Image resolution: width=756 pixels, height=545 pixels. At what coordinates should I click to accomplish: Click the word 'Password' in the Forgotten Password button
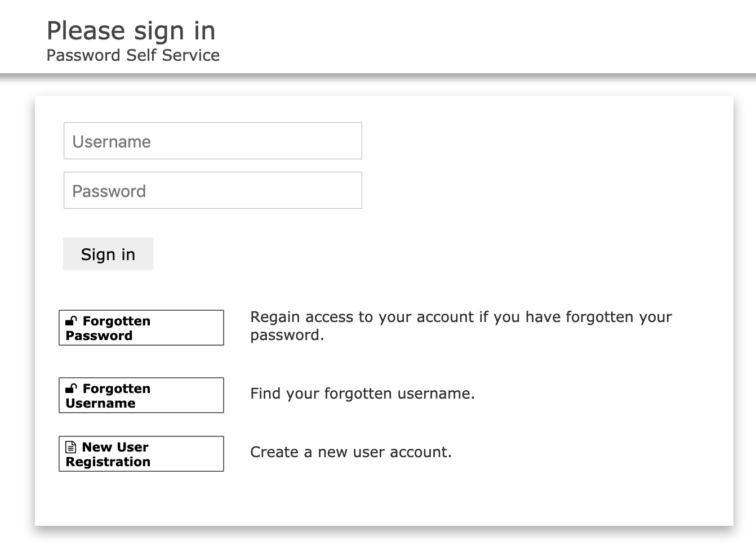[99, 336]
